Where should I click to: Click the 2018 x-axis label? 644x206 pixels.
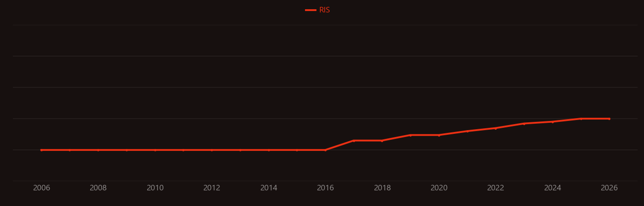(x=382, y=188)
